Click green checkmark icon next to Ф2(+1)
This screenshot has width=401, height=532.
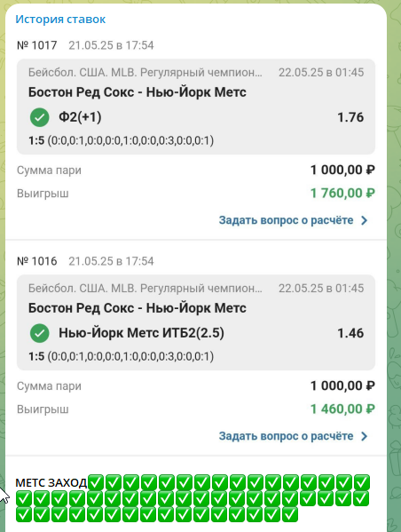click(40, 117)
